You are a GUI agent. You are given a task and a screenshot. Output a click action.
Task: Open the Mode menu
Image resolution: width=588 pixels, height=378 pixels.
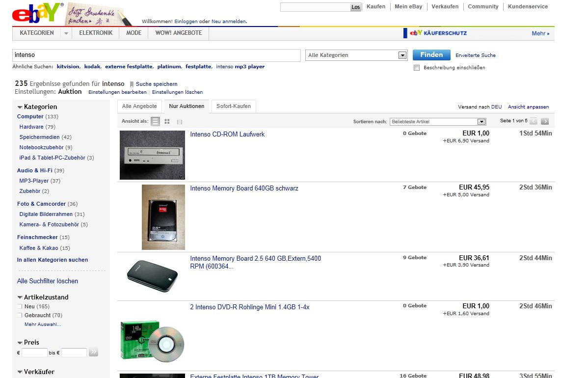click(134, 33)
